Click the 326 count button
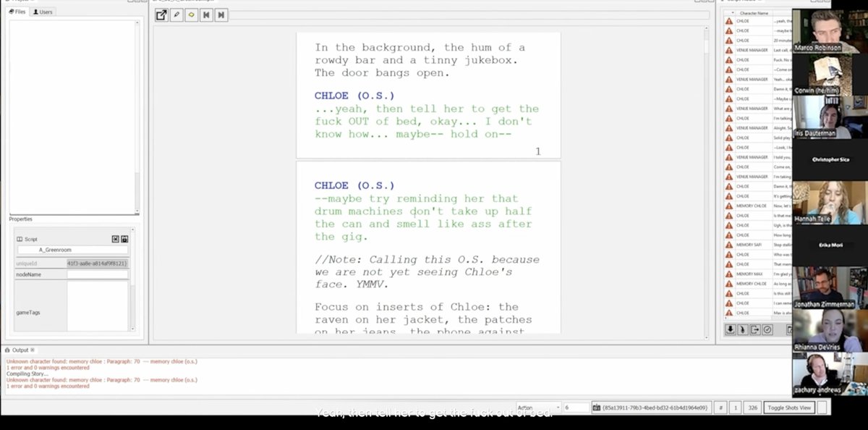Screen dimensions: 868x430 point(753,408)
